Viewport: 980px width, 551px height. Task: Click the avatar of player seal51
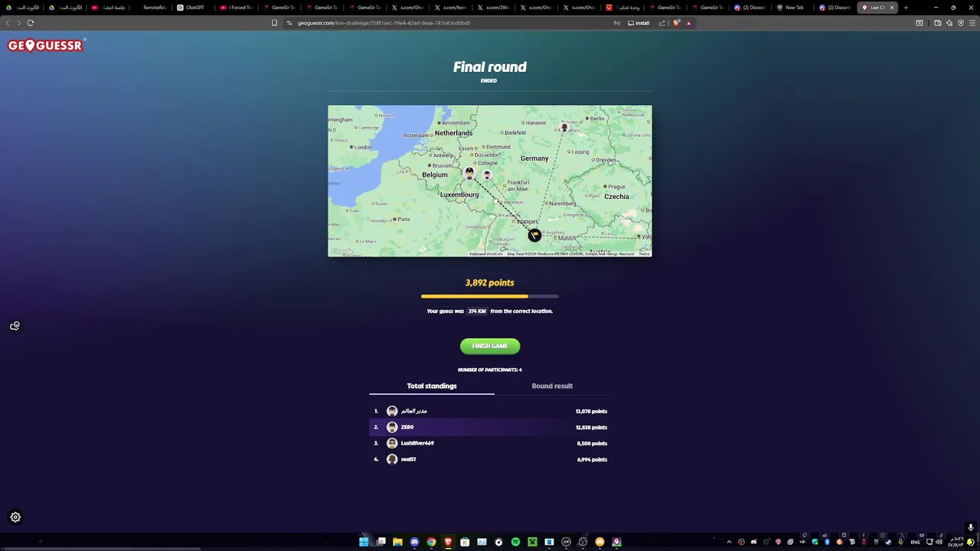tap(392, 459)
